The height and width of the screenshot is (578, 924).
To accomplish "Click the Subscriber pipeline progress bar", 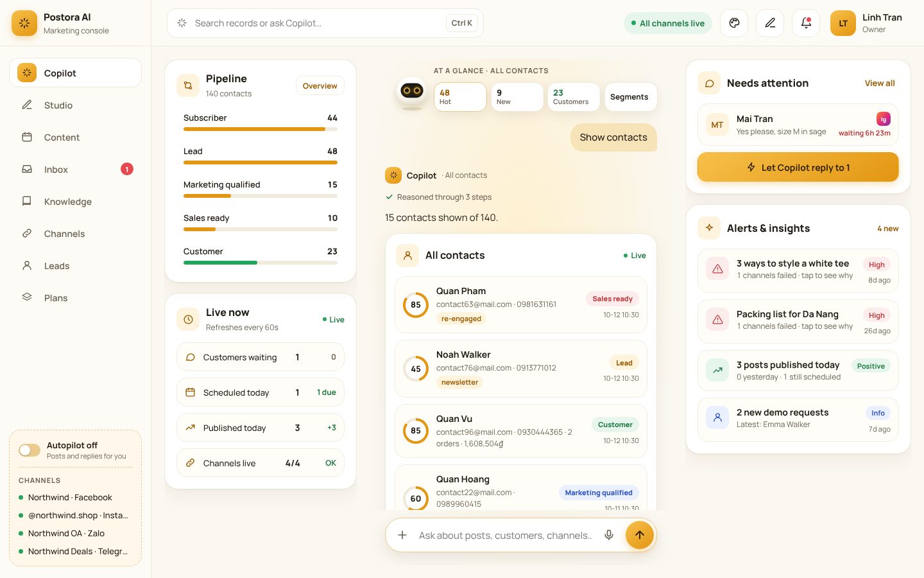I will click(261, 129).
